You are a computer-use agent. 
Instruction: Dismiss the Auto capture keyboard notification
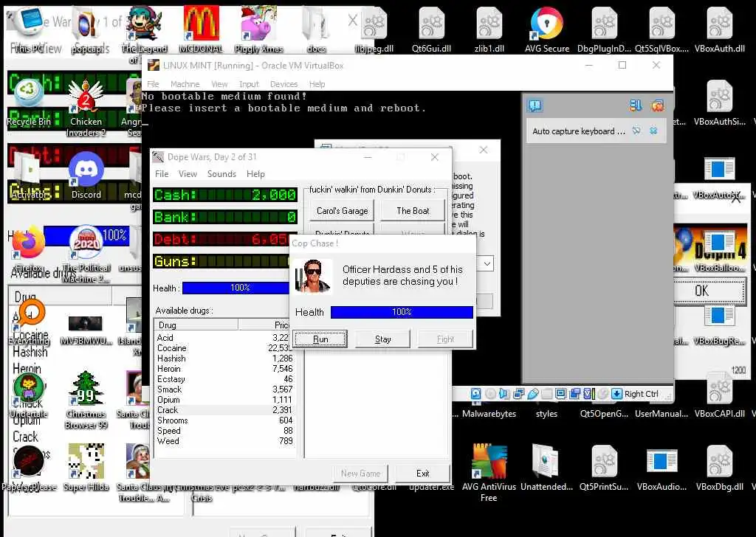(x=653, y=131)
